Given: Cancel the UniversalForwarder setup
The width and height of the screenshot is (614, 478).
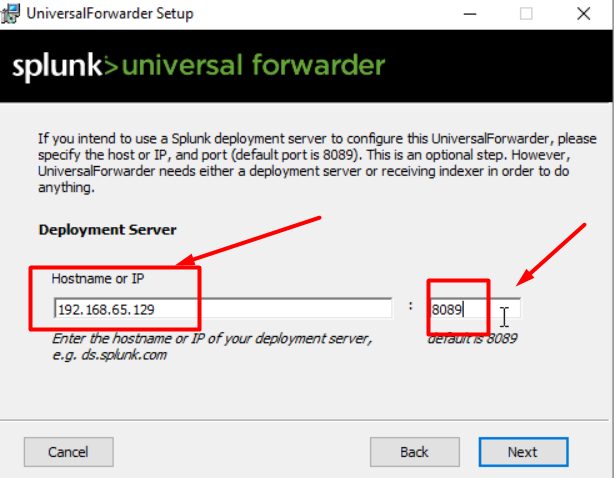Looking at the screenshot, I should 69,452.
